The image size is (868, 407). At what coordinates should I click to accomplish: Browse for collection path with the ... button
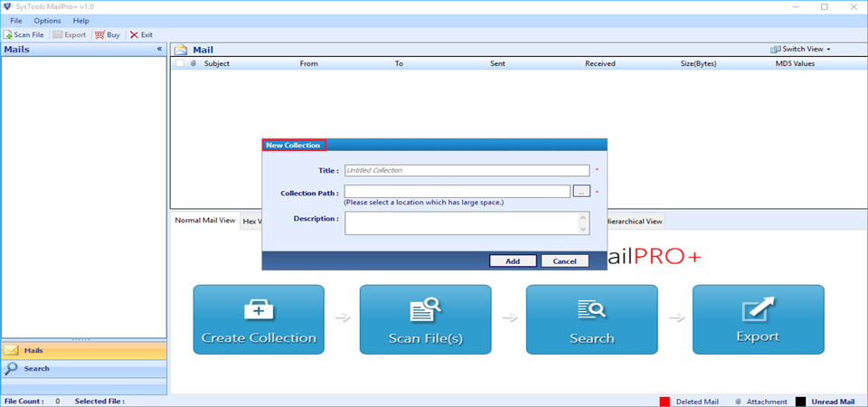[581, 192]
